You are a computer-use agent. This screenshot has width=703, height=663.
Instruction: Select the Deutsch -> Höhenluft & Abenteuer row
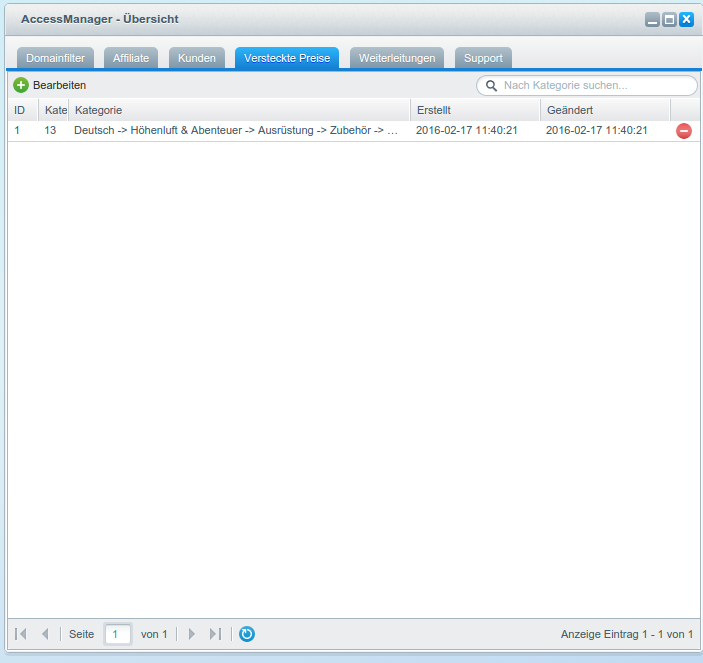click(x=236, y=131)
